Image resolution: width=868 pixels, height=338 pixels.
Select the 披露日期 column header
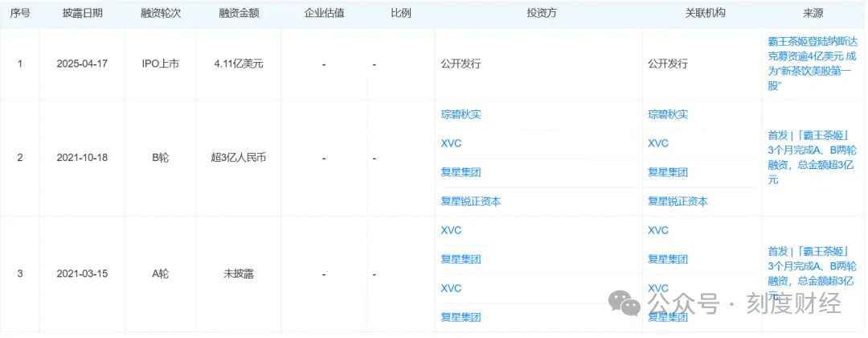[82, 14]
